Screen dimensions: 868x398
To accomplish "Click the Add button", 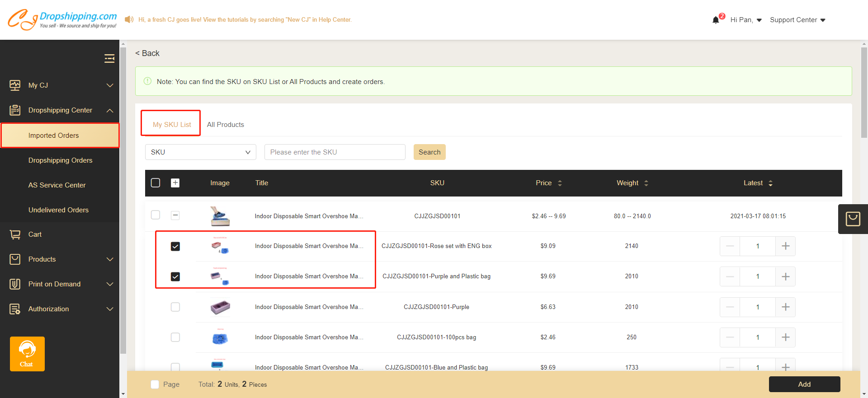I will tap(804, 384).
